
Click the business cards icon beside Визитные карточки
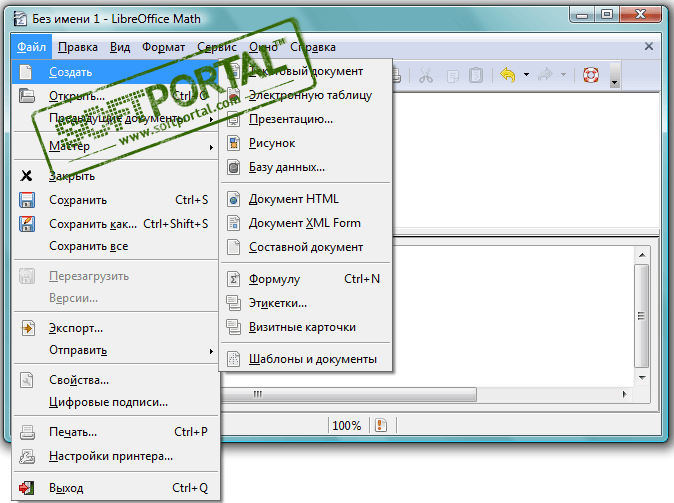point(233,327)
